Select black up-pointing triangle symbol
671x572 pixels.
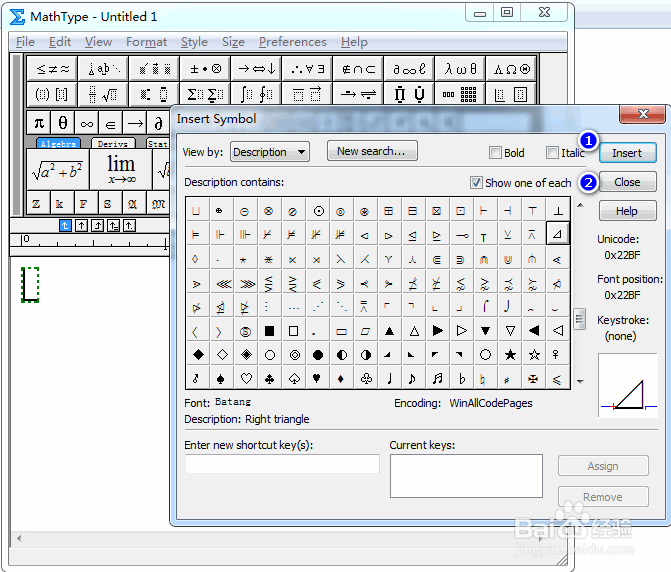[389, 331]
